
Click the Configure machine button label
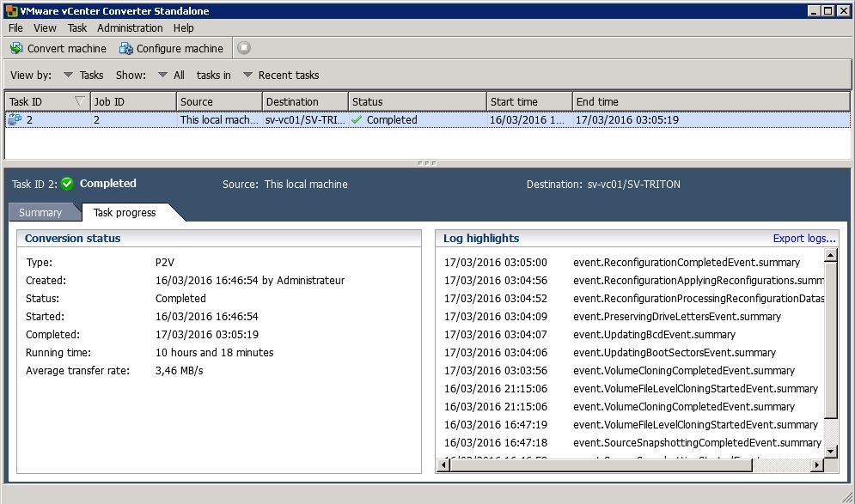180,48
